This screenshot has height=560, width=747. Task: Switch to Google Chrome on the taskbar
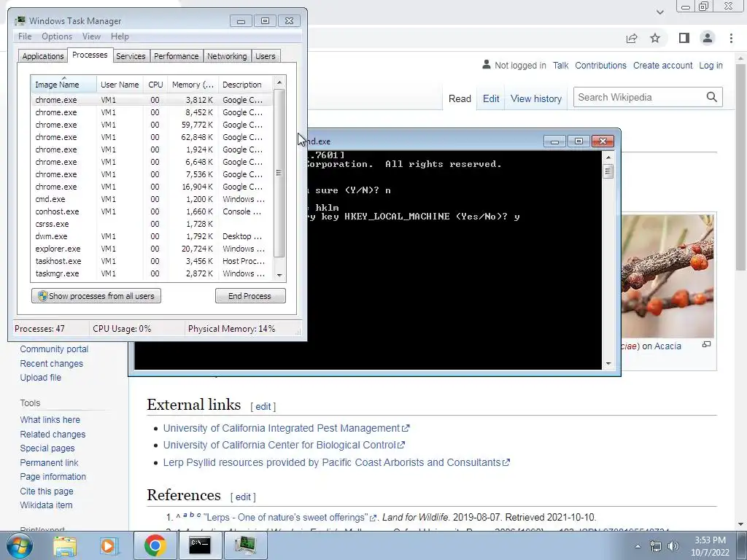(155, 545)
